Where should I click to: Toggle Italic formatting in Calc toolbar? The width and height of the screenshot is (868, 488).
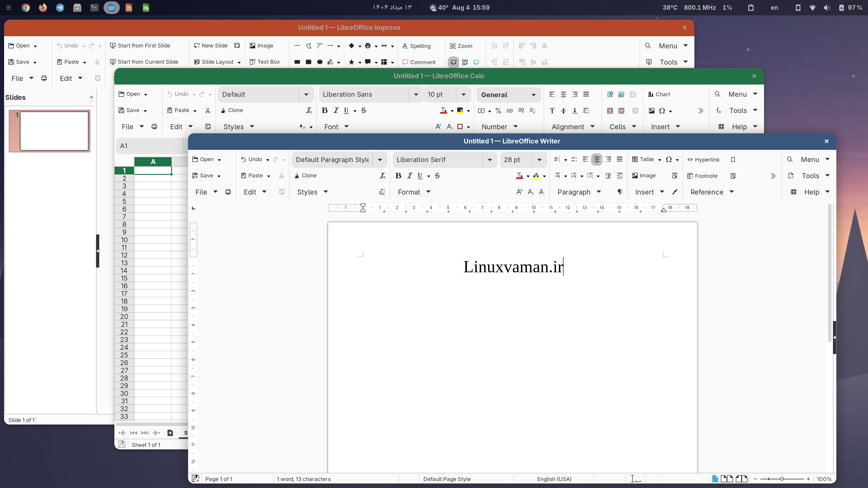click(x=336, y=110)
